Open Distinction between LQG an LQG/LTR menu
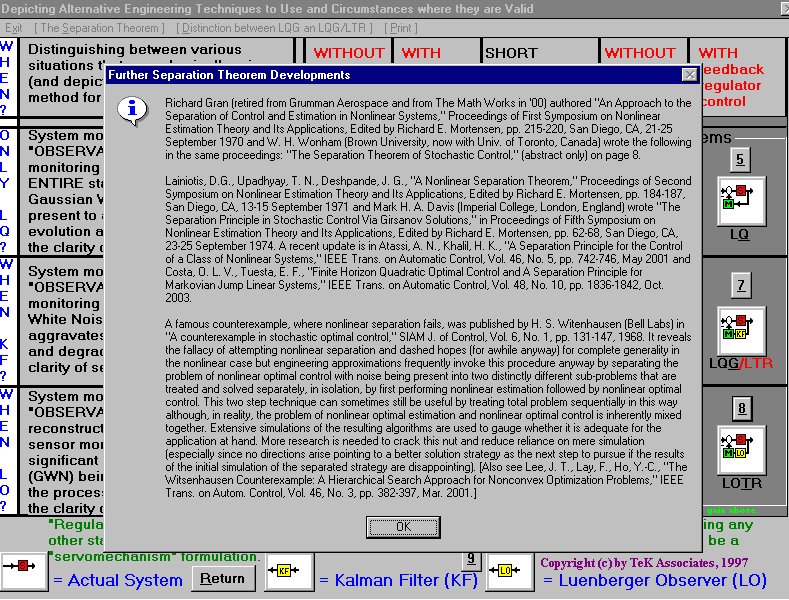 [274, 28]
